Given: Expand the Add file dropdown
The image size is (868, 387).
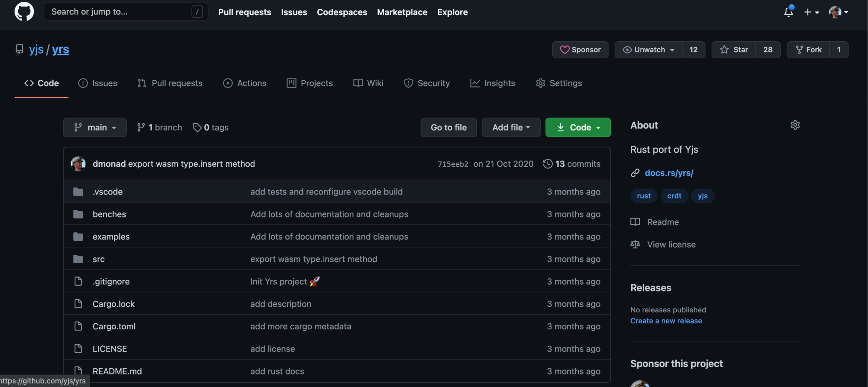Looking at the screenshot, I should pyautogui.click(x=511, y=127).
